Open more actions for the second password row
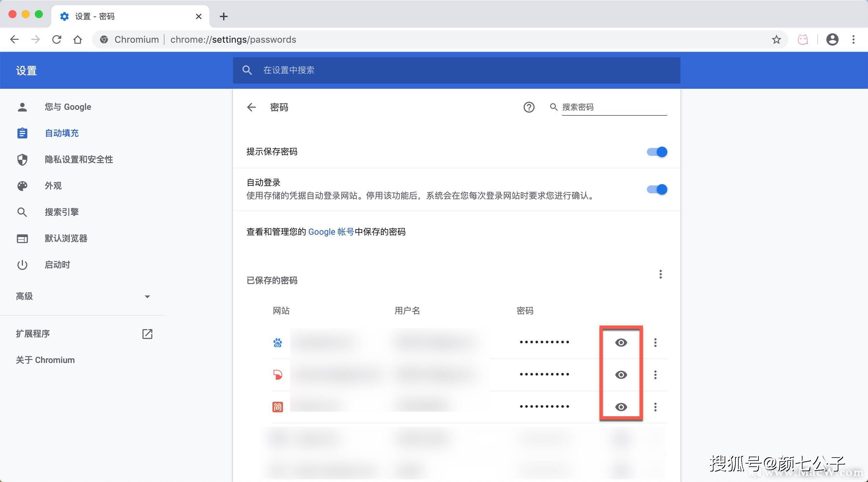868x482 pixels. (x=655, y=375)
